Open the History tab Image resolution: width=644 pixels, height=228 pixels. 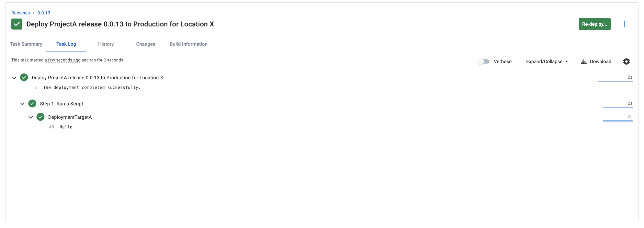coord(106,44)
